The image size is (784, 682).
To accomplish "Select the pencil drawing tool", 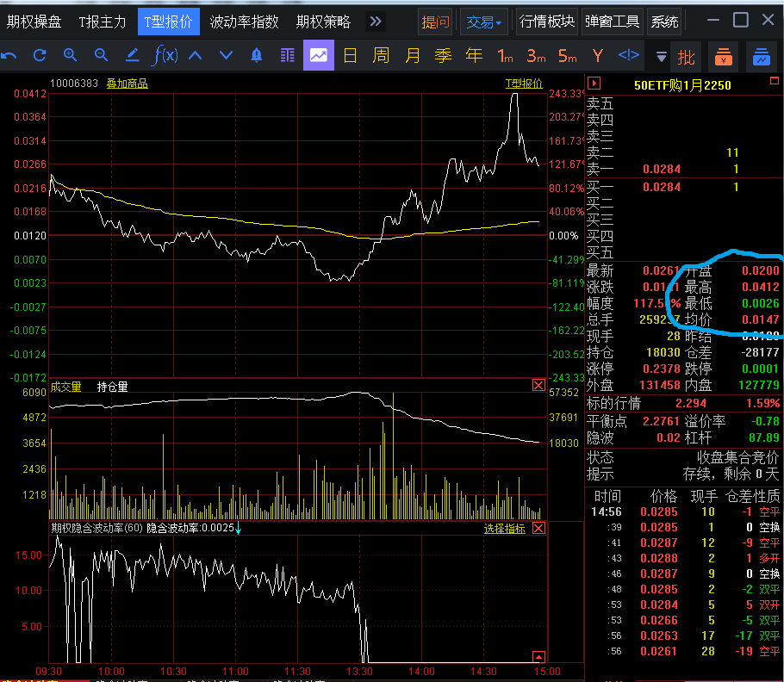I will coord(132,55).
